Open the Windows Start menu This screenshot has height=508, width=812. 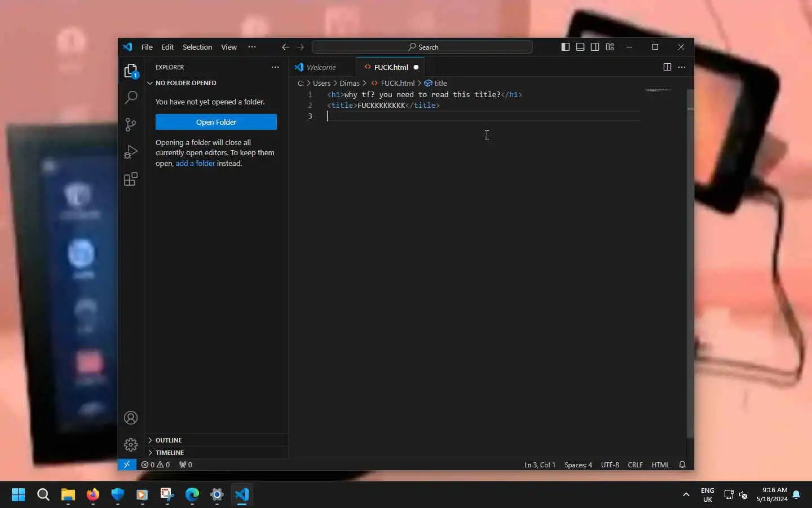[x=18, y=494]
